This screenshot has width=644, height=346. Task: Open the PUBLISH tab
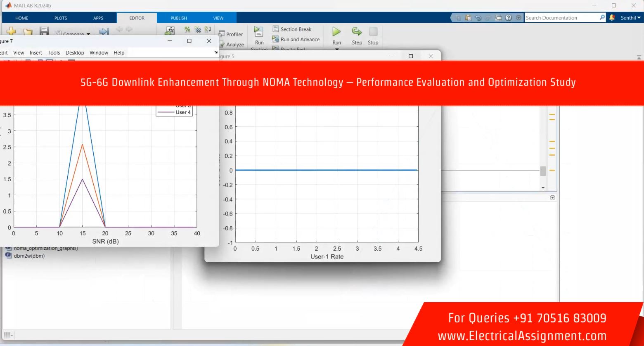179,18
